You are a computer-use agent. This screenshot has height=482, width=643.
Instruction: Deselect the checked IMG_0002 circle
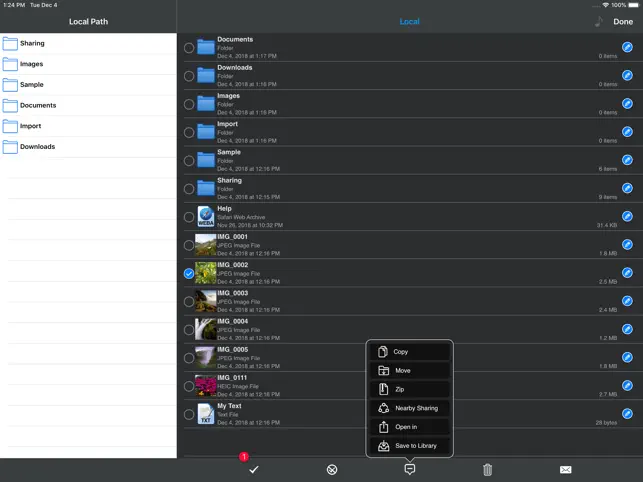[189, 274]
